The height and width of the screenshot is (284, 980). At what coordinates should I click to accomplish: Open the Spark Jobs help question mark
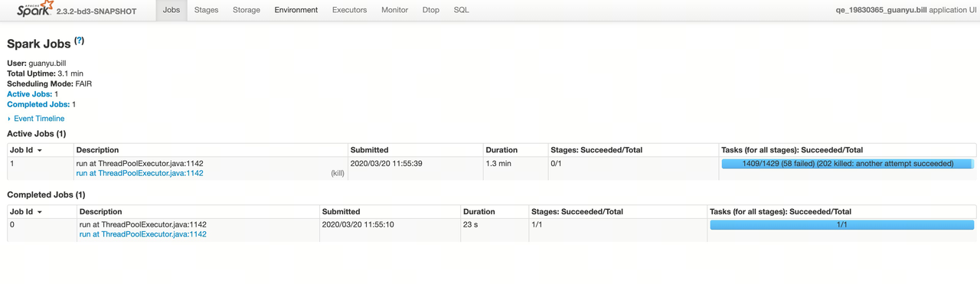coord(80,41)
